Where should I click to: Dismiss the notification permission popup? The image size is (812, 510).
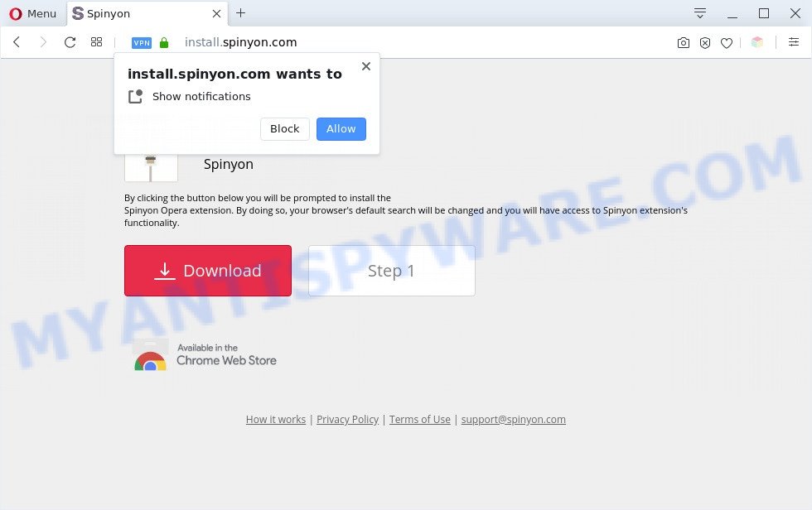click(366, 66)
